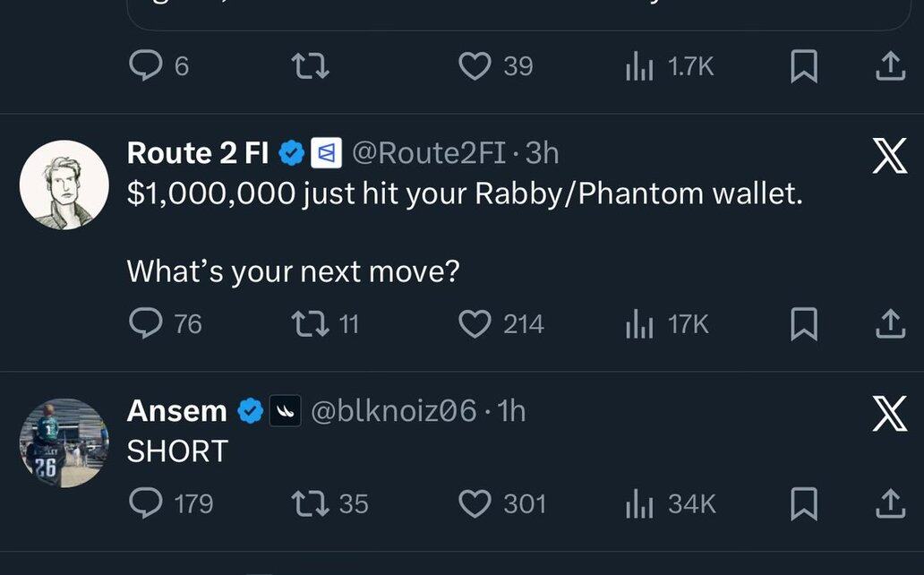Share Ansem's tweet via share icon
924x575 pixels.
(889, 503)
